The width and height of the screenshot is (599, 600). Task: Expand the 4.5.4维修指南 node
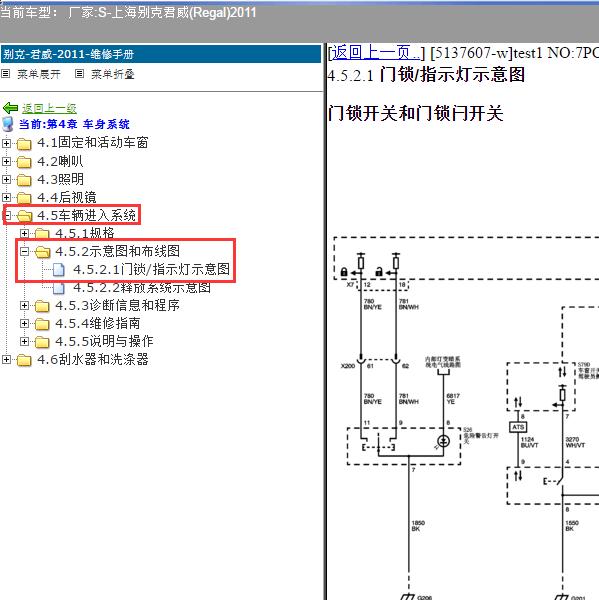click(24, 323)
